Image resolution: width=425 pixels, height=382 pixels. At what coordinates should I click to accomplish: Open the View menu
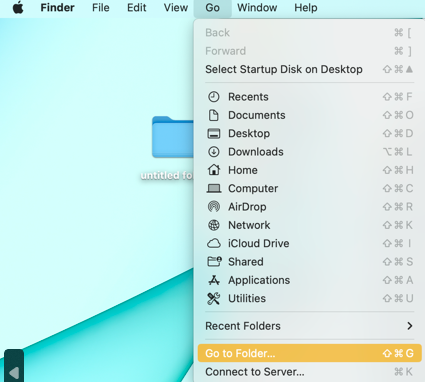tap(176, 7)
